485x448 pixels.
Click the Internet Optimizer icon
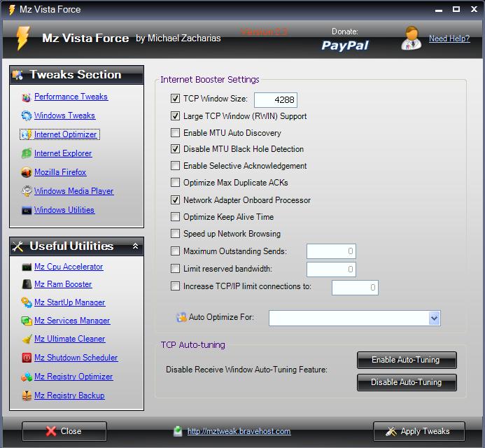27,134
